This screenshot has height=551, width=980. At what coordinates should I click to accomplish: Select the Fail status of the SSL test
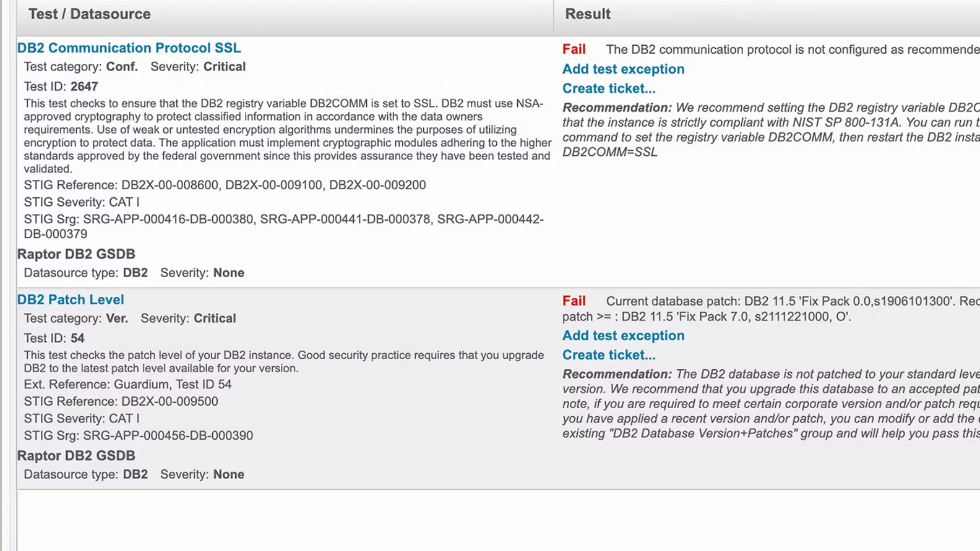click(x=574, y=49)
